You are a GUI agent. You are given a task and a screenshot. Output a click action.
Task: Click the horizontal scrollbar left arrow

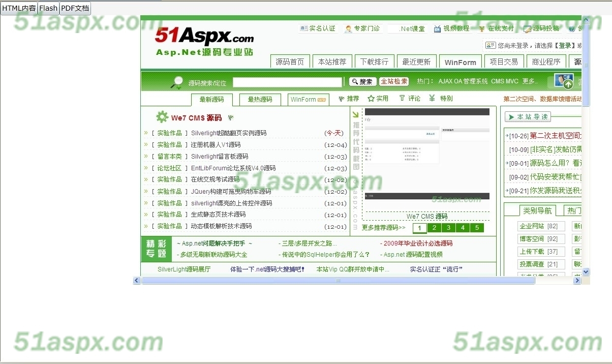(x=137, y=281)
